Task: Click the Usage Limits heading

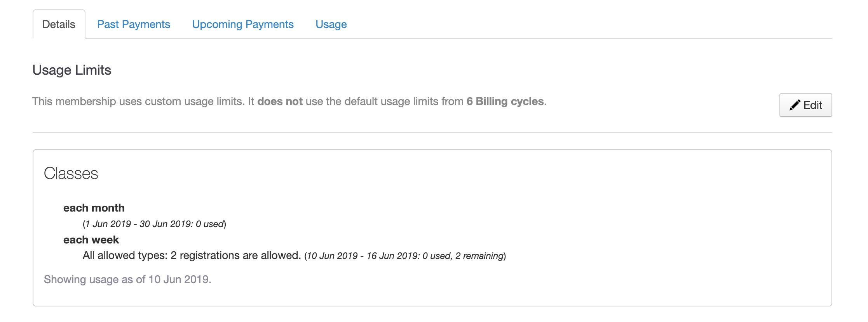Action: [x=72, y=70]
